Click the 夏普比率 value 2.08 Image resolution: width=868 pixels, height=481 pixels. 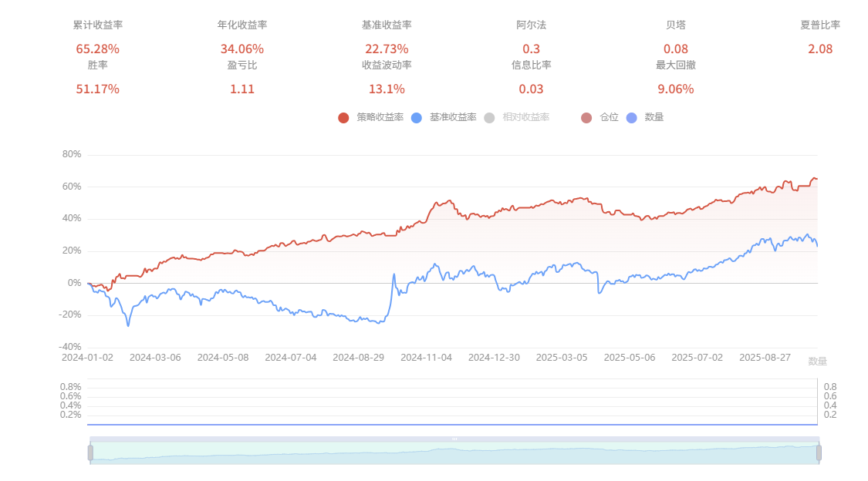point(820,49)
